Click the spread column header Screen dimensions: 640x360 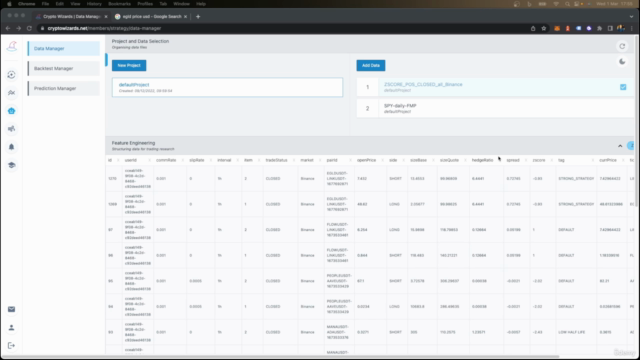click(x=513, y=160)
